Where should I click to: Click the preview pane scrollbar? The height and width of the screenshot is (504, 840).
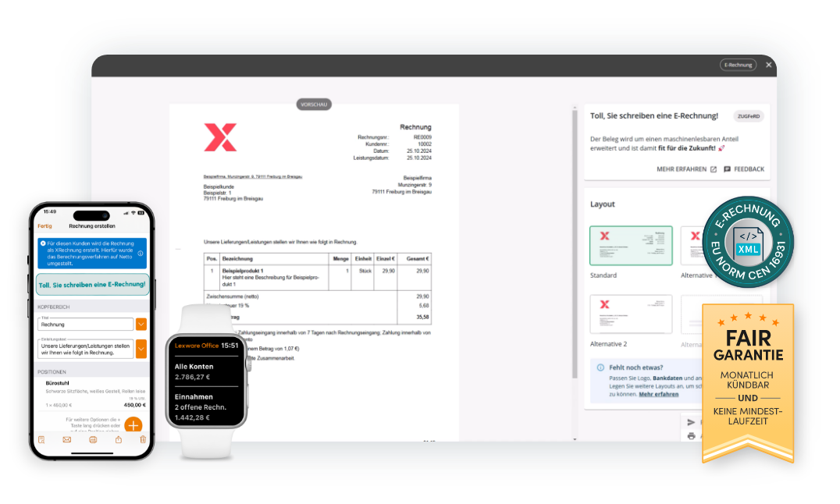575,243
